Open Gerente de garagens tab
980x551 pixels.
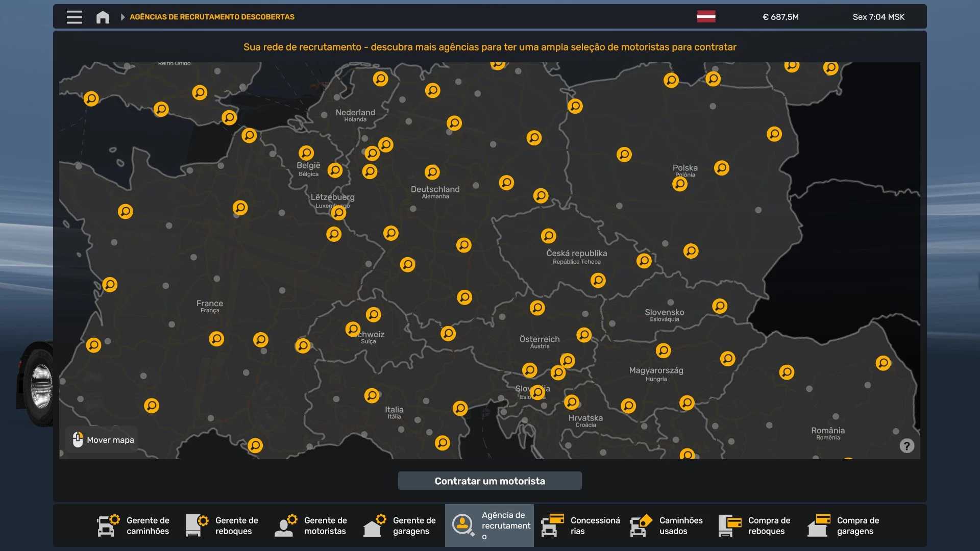(400, 525)
